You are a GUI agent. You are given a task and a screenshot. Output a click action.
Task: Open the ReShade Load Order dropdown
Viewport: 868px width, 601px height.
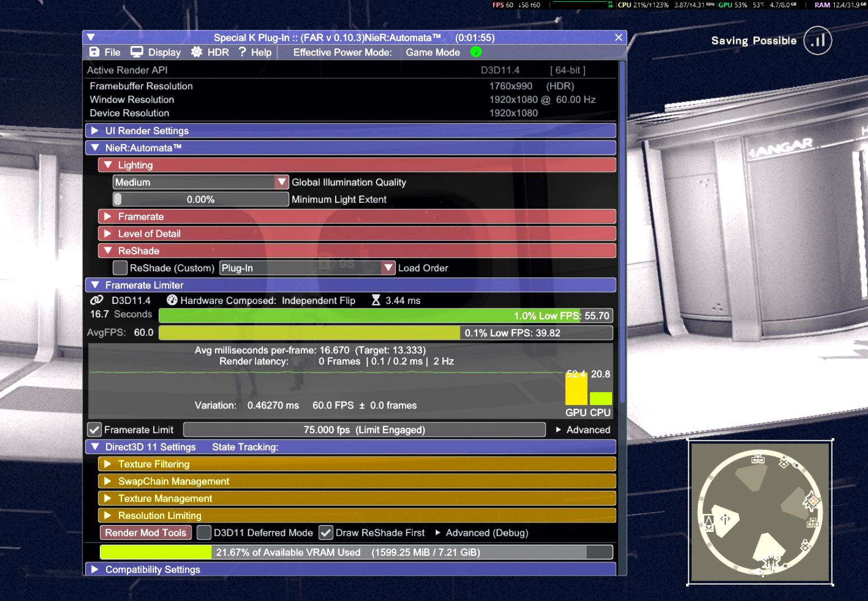[x=307, y=268]
